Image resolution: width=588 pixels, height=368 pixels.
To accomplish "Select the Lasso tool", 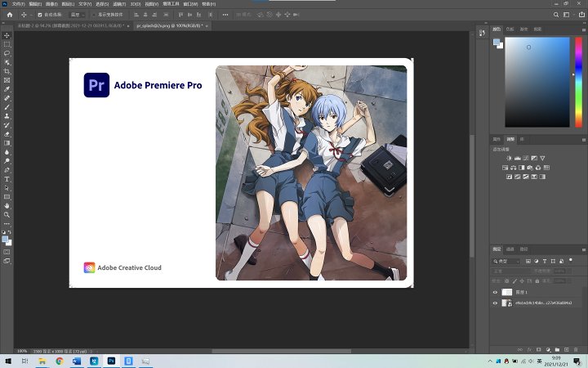I will click(x=7, y=53).
